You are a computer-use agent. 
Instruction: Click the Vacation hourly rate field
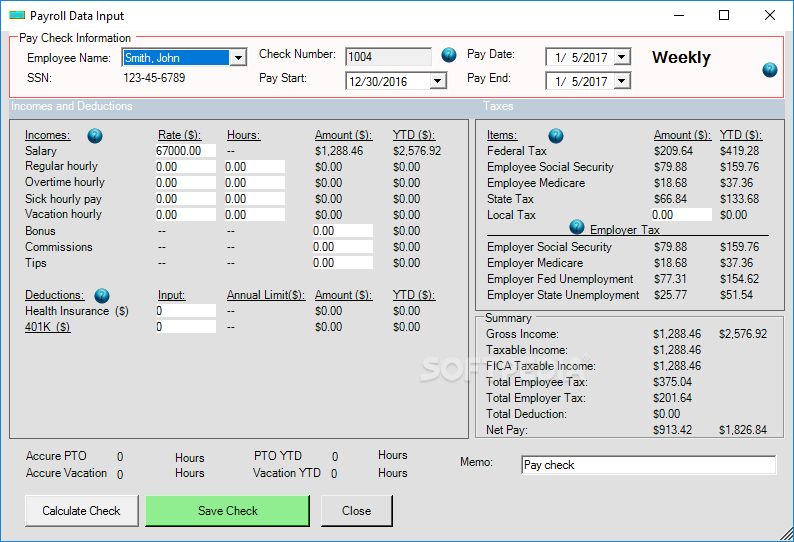coord(186,215)
